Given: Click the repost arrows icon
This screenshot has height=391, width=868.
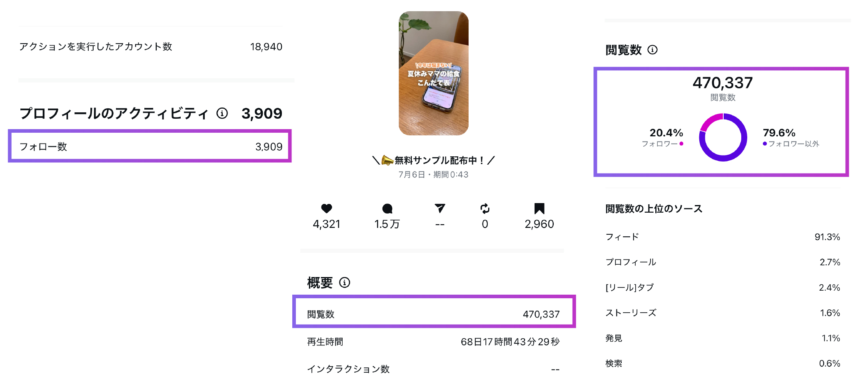Looking at the screenshot, I should (485, 208).
